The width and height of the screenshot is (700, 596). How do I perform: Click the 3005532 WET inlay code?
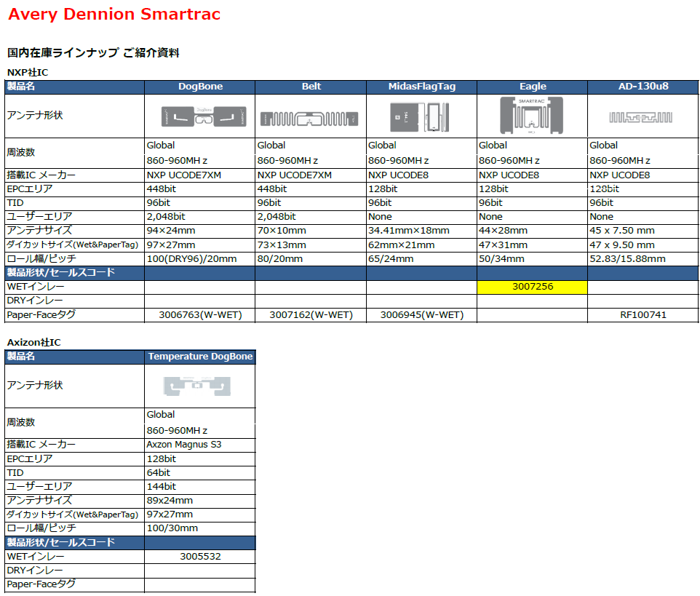200,557
